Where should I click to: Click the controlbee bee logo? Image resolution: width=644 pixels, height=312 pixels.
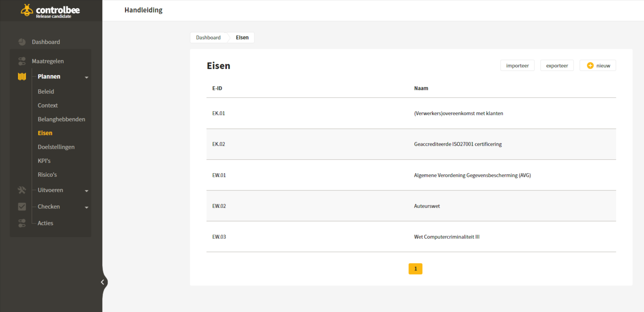[27, 10]
